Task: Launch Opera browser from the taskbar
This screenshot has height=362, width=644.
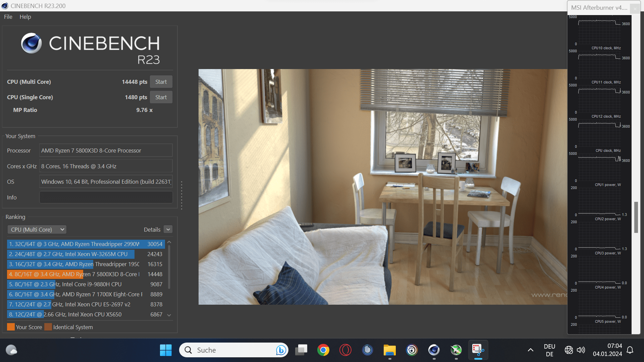Action: (x=345, y=350)
